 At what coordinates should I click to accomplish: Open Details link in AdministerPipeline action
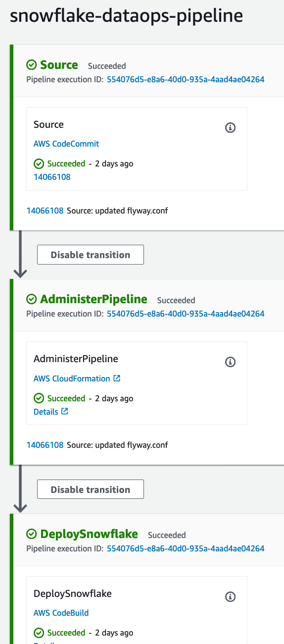point(46,412)
